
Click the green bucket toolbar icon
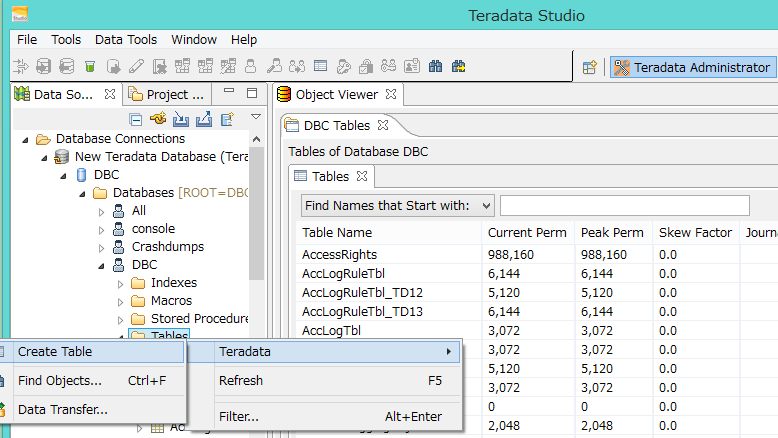pyautogui.click(x=90, y=66)
